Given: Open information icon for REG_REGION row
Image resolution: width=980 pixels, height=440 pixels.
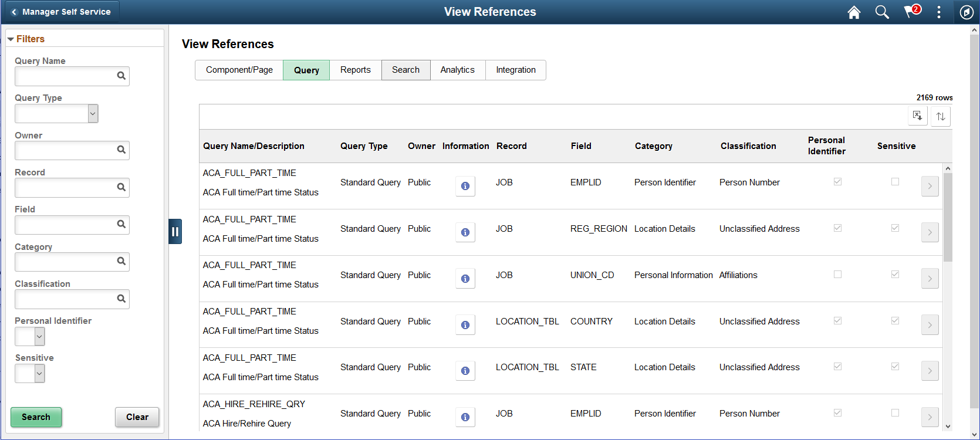Looking at the screenshot, I should [465, 232].
